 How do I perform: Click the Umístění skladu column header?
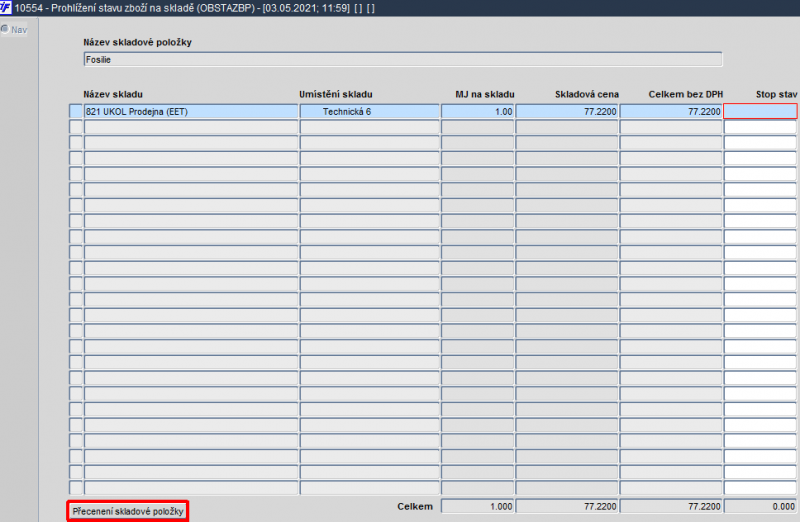(336, 94)
